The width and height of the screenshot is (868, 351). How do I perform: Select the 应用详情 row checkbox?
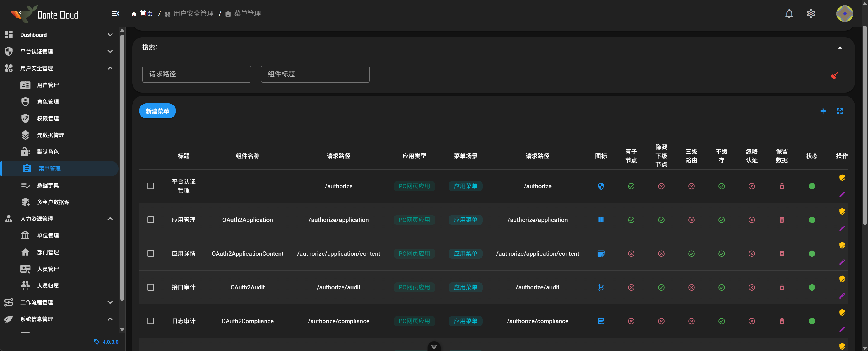point(151,253)
